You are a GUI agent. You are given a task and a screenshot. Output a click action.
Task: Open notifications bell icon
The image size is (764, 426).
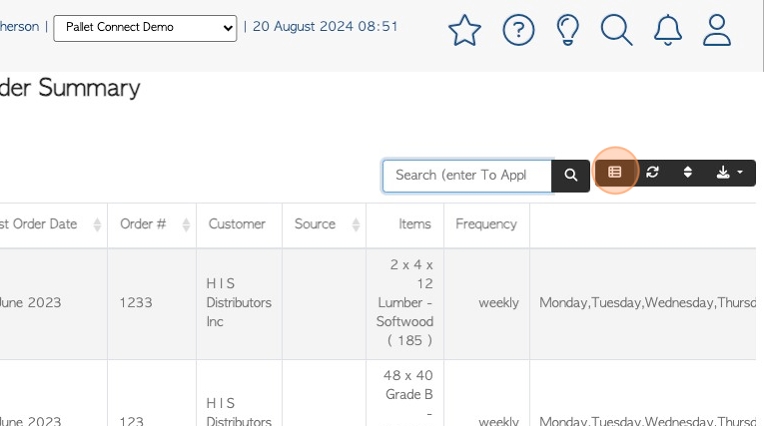668,30
